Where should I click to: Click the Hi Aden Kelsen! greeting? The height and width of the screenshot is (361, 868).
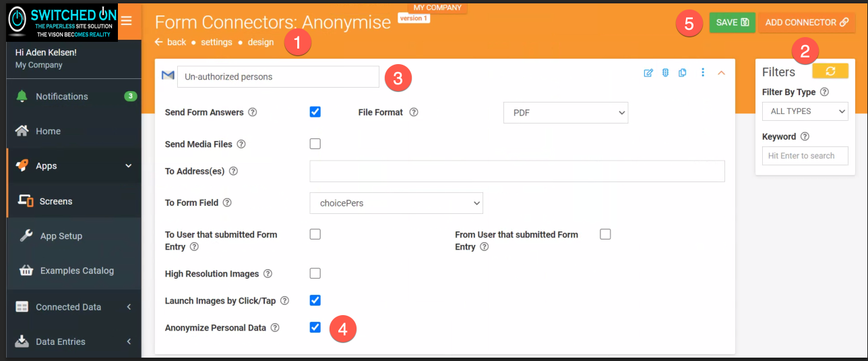tap(46, 52)
